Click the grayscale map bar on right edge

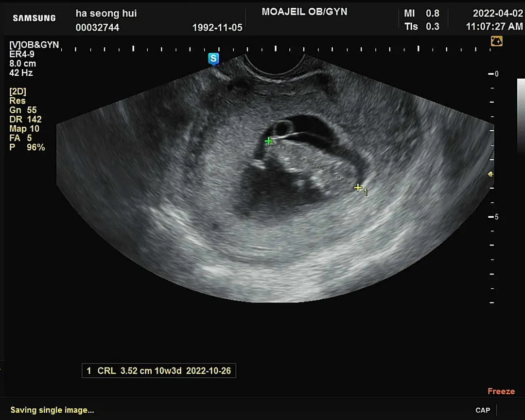(x=521, y=116)
